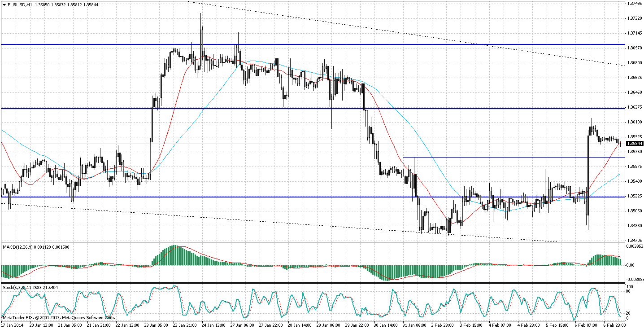
Task: Click the -0.003083 MACD scale value
Action: click(x=634, y=280)
